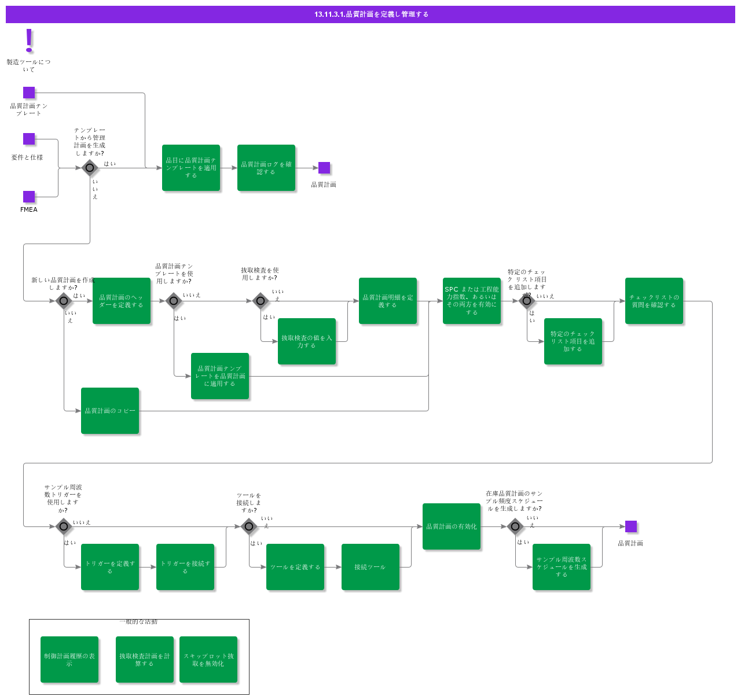Toggle the サンプル周波数トリガーを使用しますか gateway
741x700 pixels.
[64, 527]
